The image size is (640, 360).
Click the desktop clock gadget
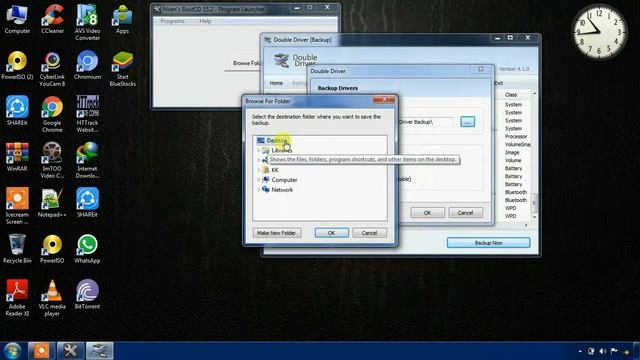[x=599, y=32]
